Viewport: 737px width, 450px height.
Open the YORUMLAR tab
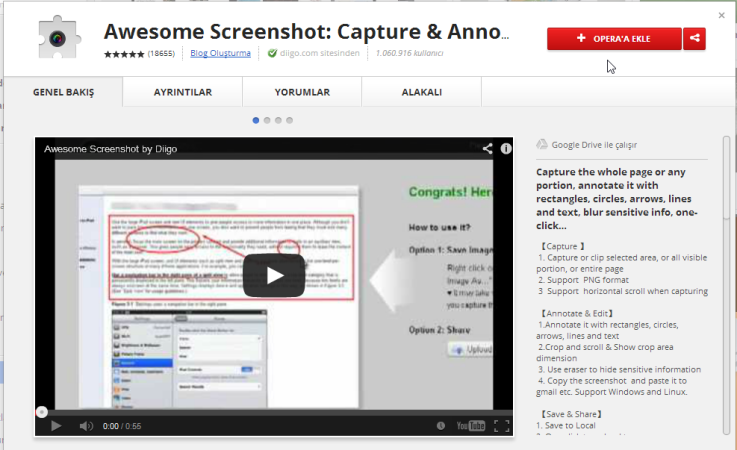[x=302, y=92]
